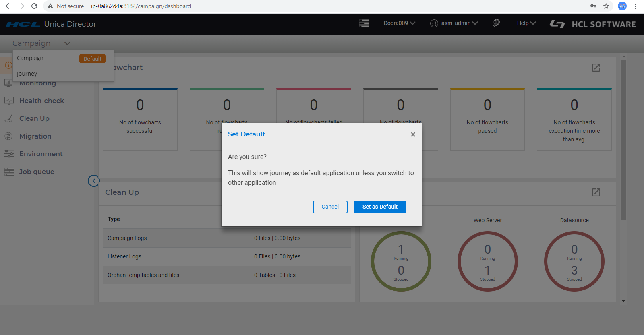Screen dimensions: 644x335
Task: Open Job queue in the sidebar
Action: click(37, 172)
